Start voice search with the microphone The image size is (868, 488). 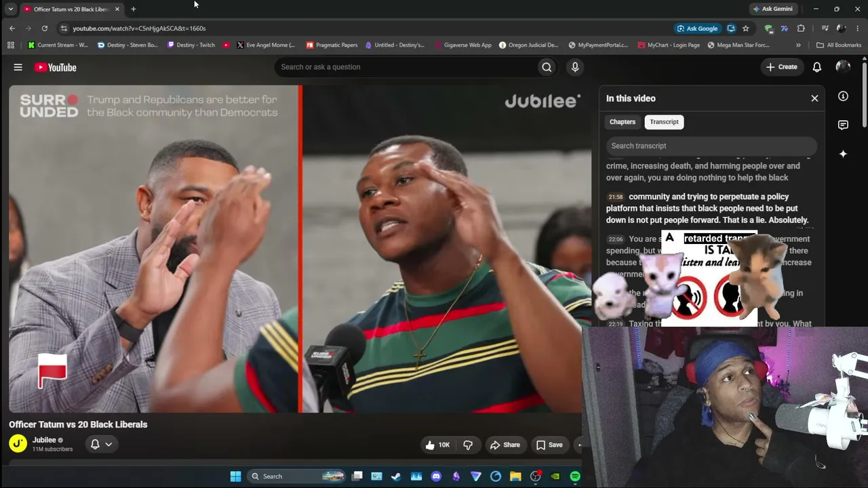[575, 67]
